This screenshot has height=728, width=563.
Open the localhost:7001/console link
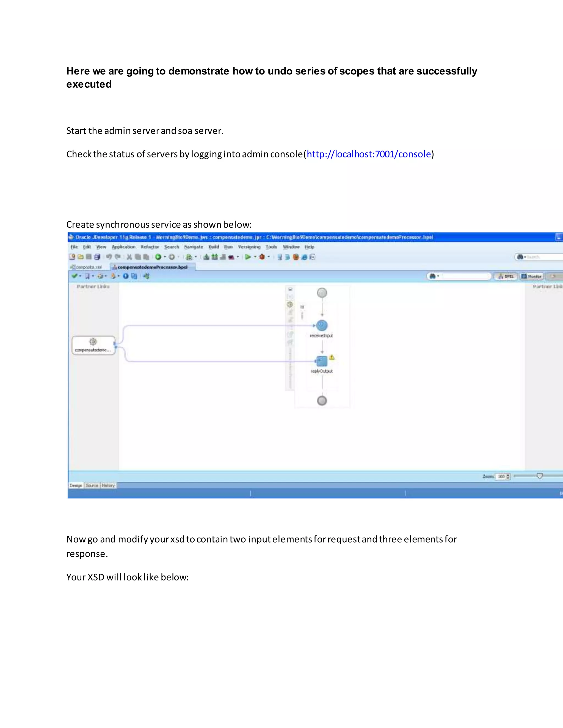coord(369,154)
